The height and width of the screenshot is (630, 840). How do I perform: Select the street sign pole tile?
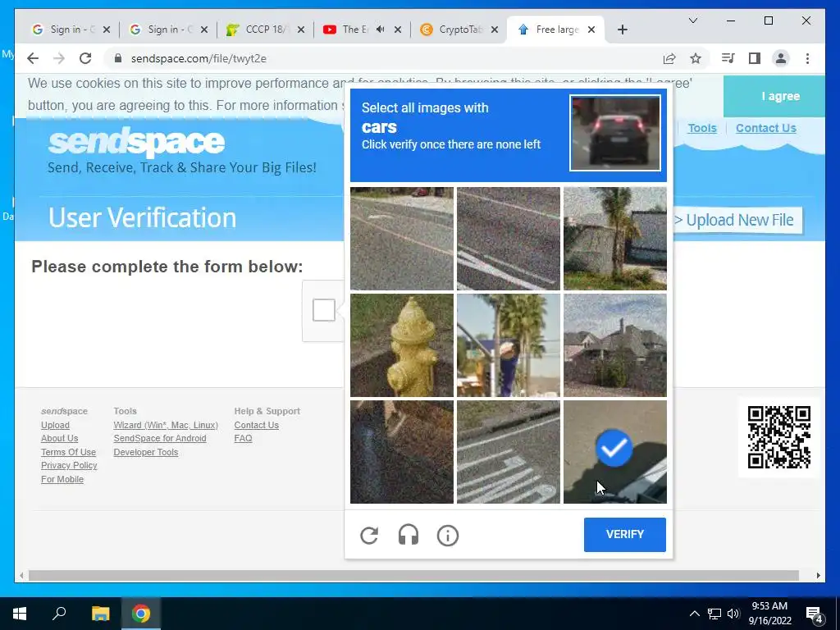[509, 345]
